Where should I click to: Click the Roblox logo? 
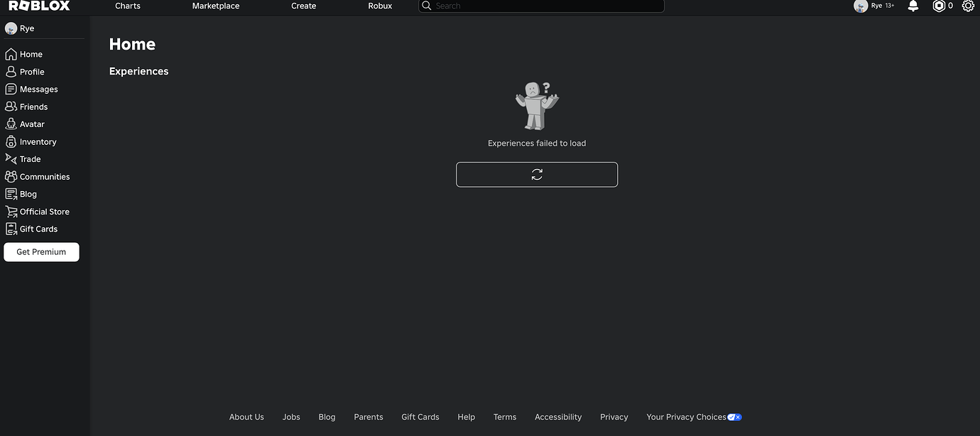[x=39, y=5]
